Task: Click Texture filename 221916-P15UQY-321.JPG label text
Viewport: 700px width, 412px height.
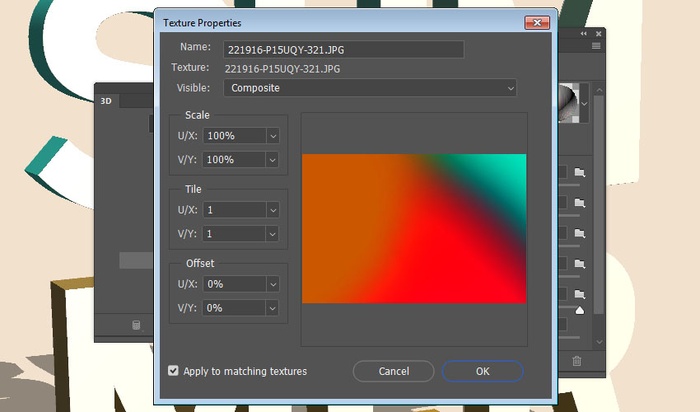Action: [x=282, y=69]
